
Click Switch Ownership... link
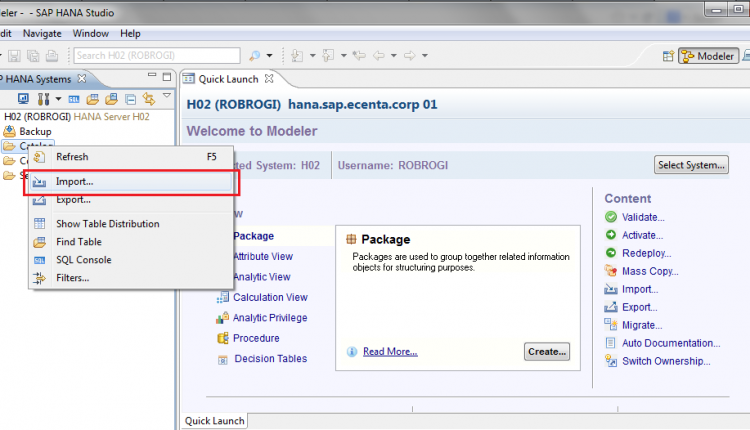666,362
